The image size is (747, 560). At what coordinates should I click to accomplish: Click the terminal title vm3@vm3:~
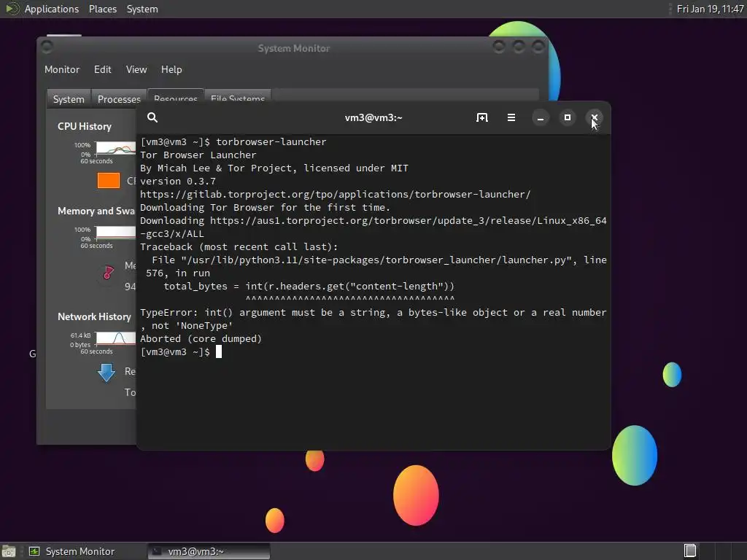373,117
